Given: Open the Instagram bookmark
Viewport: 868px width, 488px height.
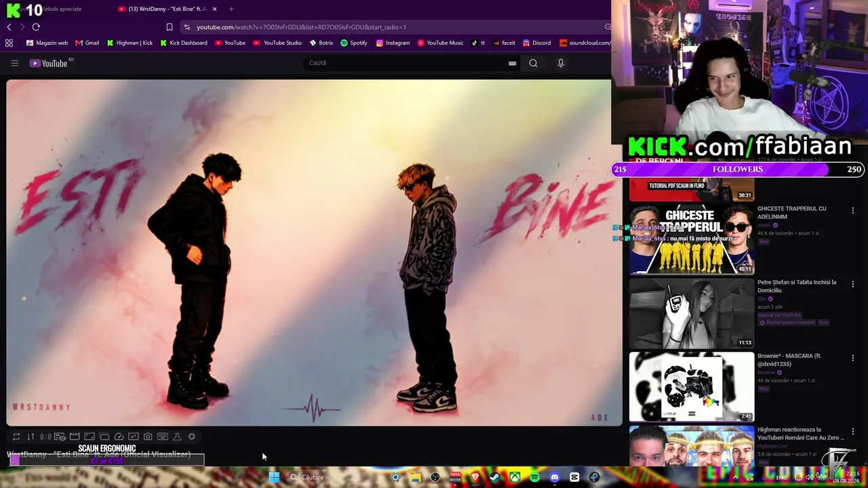Looking at the screenshot, I should point(393,43).
